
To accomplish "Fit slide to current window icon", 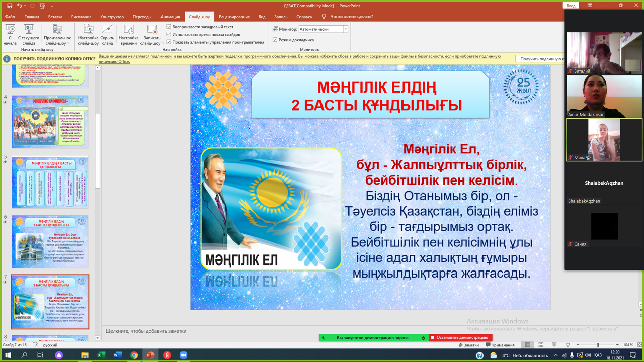I will pos(639,345).
